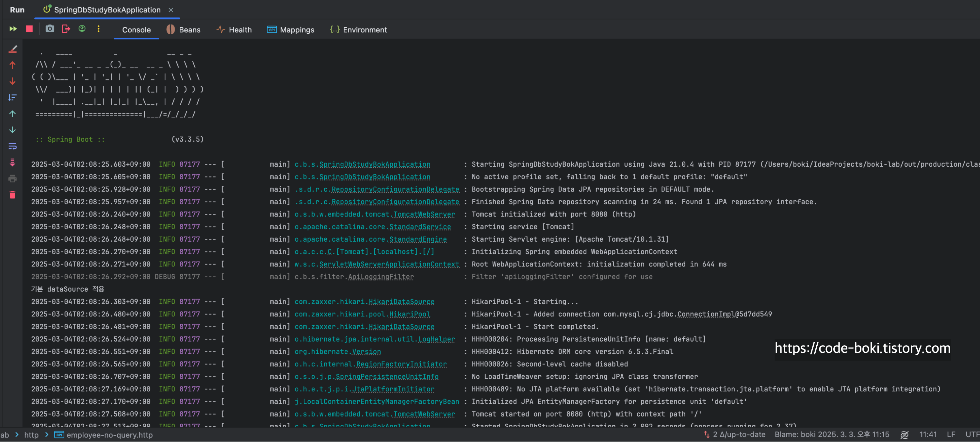
Task: Clear console with the trash icon
Action: pyautogui.click(x=12, y=195)
